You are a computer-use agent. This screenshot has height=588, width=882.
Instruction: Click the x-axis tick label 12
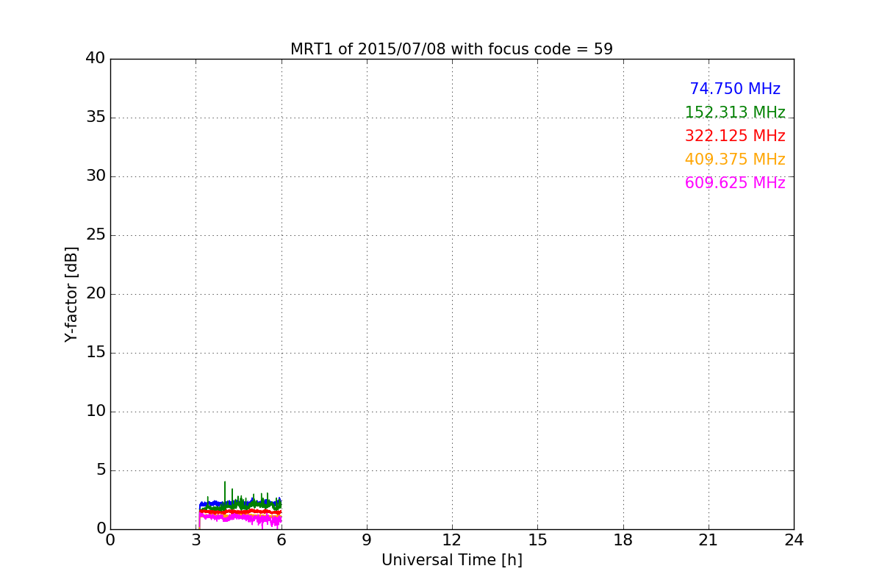[452, 540]
